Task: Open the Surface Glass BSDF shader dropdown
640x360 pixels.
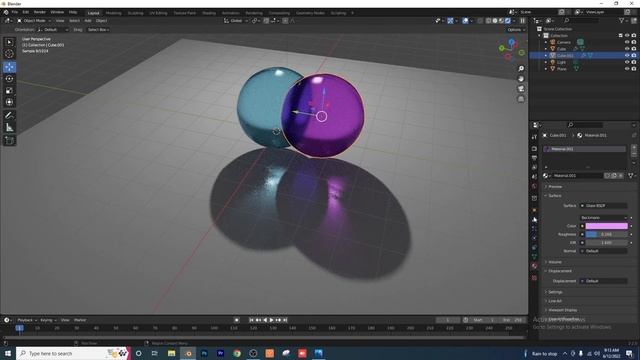Action: pyautogui.click(x=604, y=206)
